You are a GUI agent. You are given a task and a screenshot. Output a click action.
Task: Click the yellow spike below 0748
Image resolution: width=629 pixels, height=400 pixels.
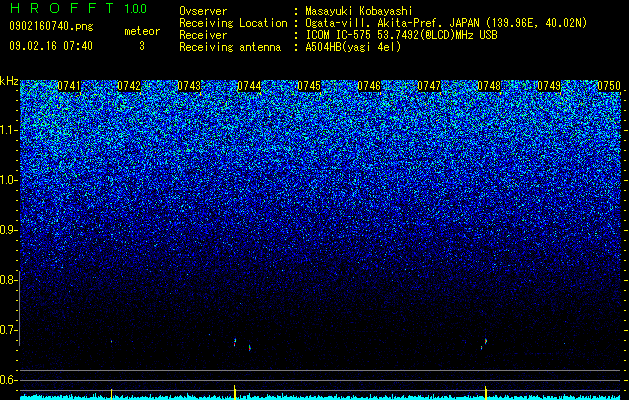point(486,393)
